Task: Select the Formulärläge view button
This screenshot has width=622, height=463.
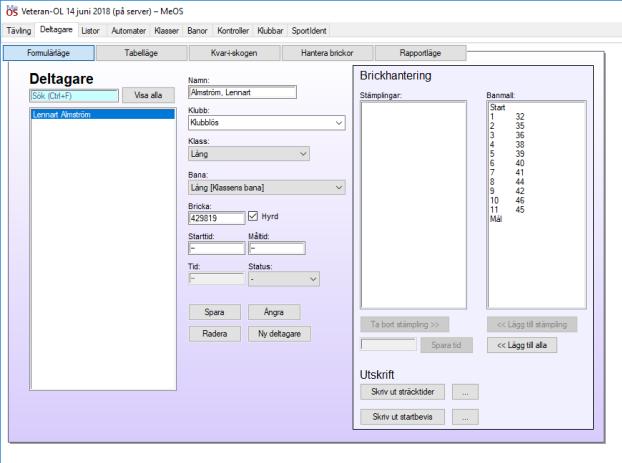Action: (x=48, y=53)
